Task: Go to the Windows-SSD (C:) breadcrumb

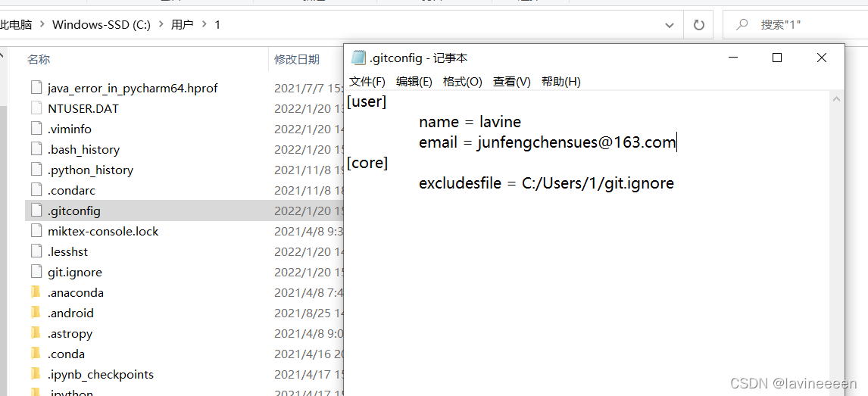Action: 101,25
